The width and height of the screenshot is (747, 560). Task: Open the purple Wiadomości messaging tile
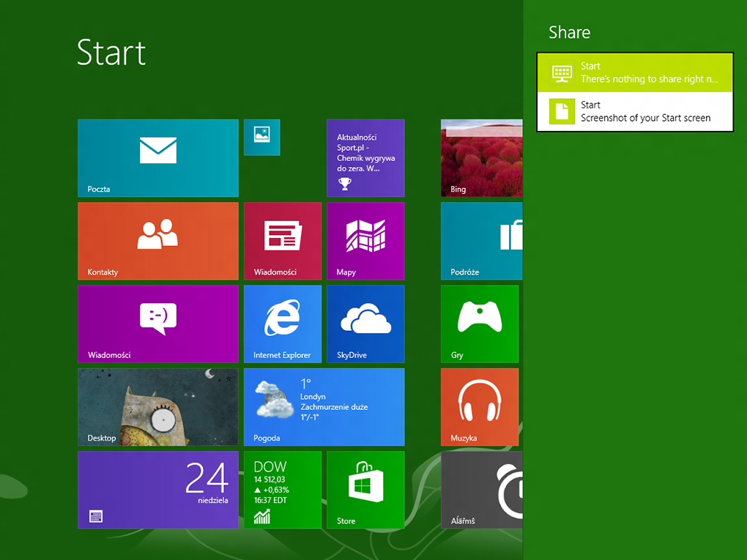pyautogui.click(x=158, y=324)
